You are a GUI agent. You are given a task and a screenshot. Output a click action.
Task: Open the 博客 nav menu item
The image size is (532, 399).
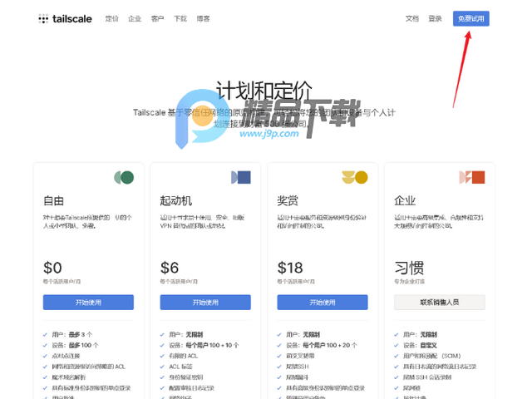pos(203,18)
